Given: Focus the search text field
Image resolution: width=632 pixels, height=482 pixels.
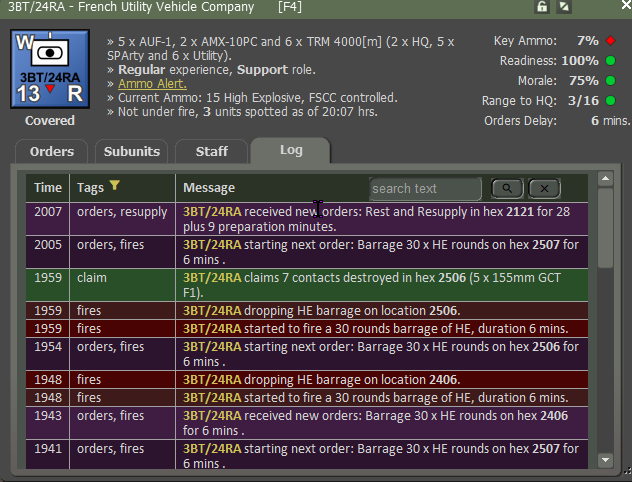Looking at the screenshot, I should point(425,189).
